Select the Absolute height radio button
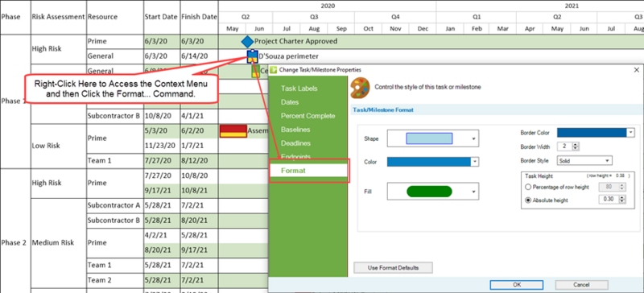 pos(528,200)
